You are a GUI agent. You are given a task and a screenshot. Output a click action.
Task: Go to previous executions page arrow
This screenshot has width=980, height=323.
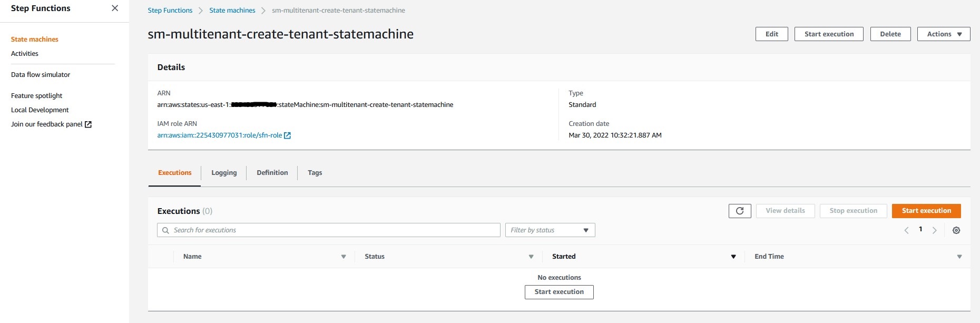tap(906, 230)
